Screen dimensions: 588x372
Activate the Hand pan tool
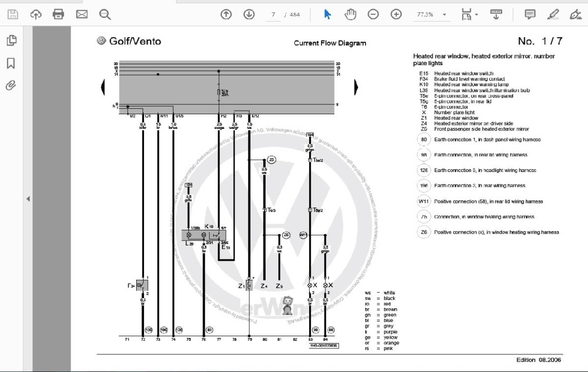click(350, 14)
